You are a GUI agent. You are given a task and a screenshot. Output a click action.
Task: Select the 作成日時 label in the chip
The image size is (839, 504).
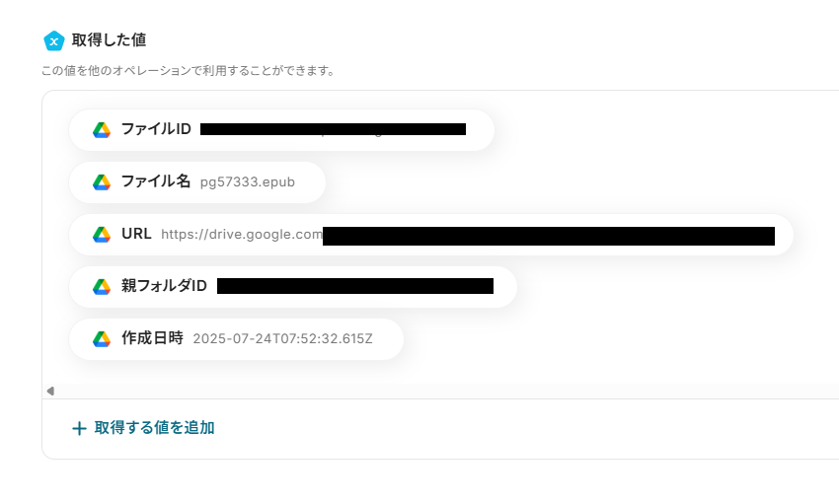(152, 338)
